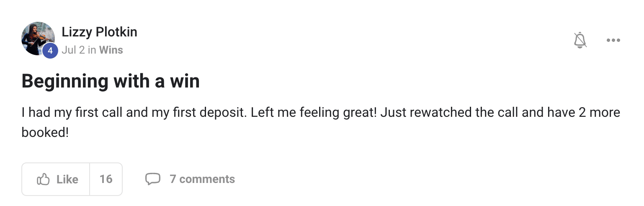View who liked via the 16 count
Viewport: 644px width, 206px height.
pyautogui.click(x=106, y=179)
